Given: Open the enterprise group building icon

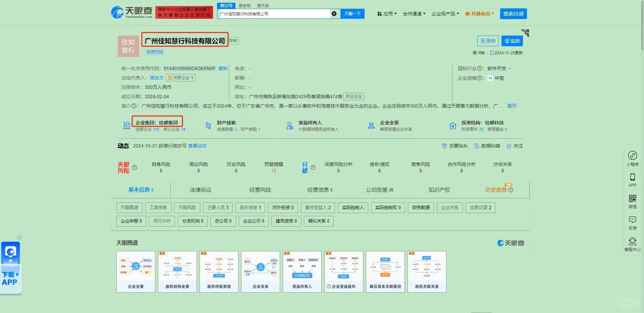Looking at the screenshot, I should tap(127, 126).
